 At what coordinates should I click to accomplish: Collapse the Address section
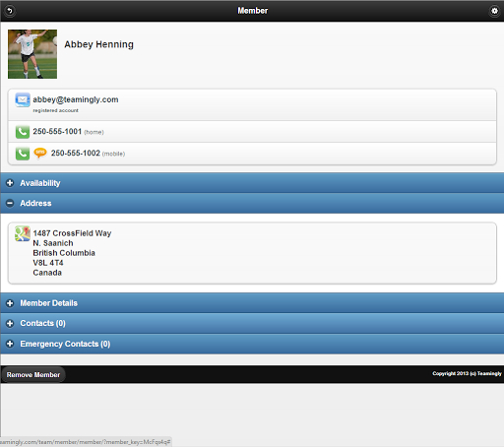pyautogui.click(x=252, y=203)
